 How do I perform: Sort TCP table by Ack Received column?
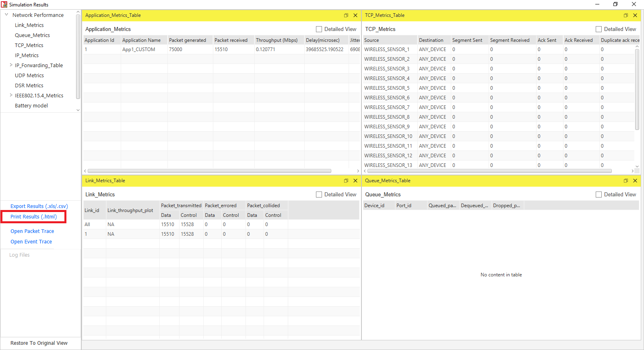point(581,40)
